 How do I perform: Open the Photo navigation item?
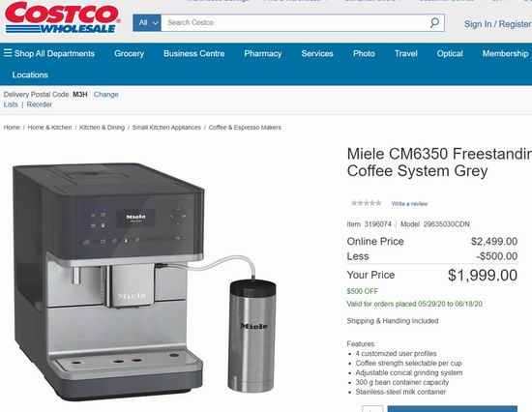364,53
